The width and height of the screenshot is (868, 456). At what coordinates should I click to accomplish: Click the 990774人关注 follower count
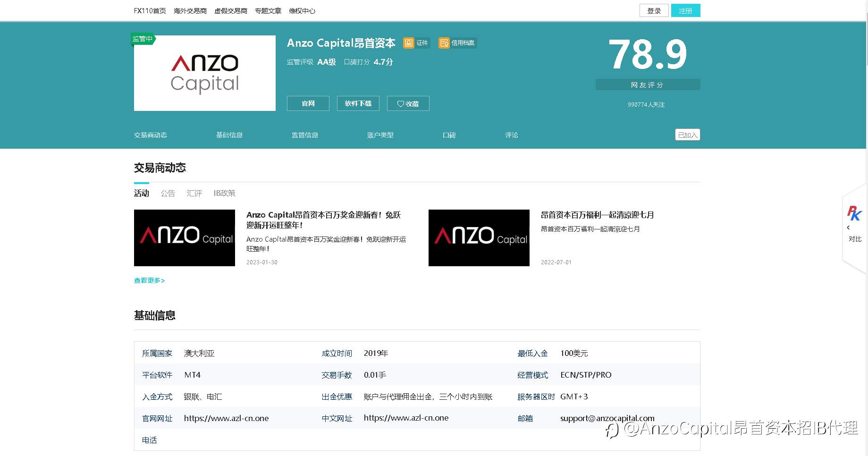pyautogui.click(x=646, y=105)
